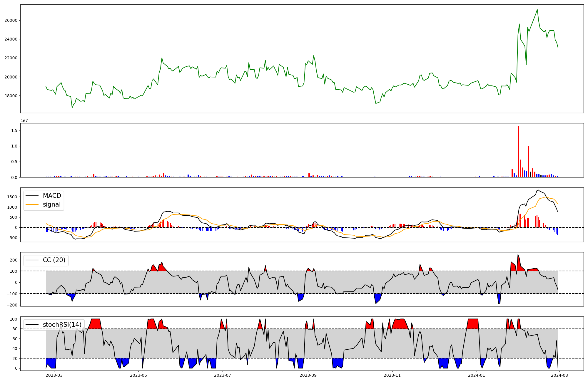Click the 26000 price axis tick label
The height and width of the screenshot is (382, 588).
11,21
